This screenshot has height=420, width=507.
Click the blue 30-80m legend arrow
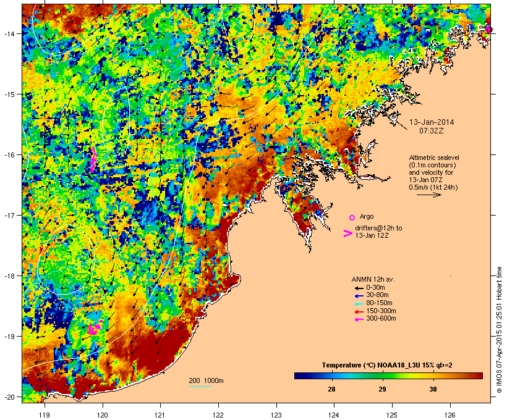point(359,296)
